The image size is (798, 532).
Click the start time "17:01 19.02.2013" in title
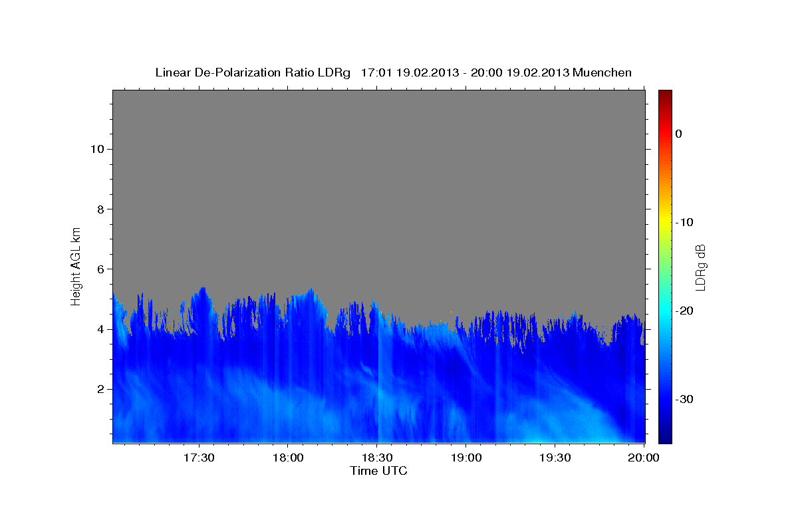click(x=410, y=72)
